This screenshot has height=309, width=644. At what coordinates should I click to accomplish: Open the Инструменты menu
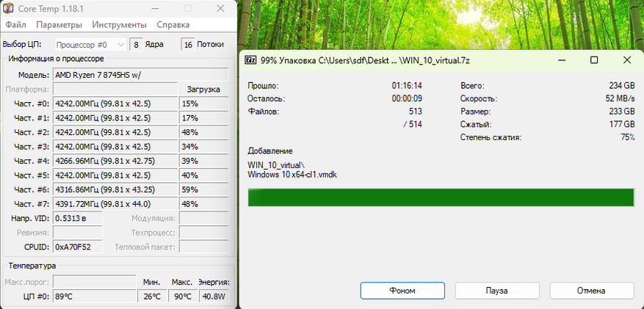119,25
